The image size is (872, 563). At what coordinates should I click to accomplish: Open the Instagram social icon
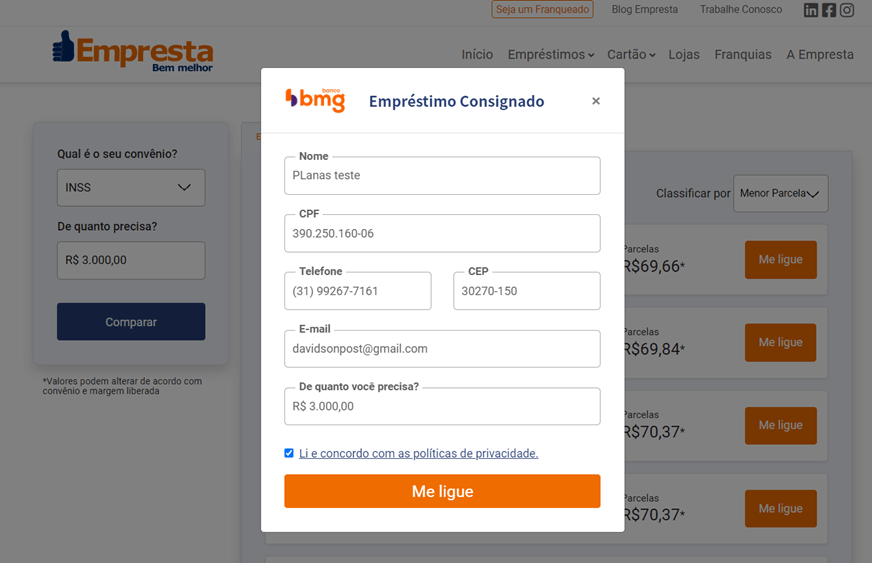point(847,10)
